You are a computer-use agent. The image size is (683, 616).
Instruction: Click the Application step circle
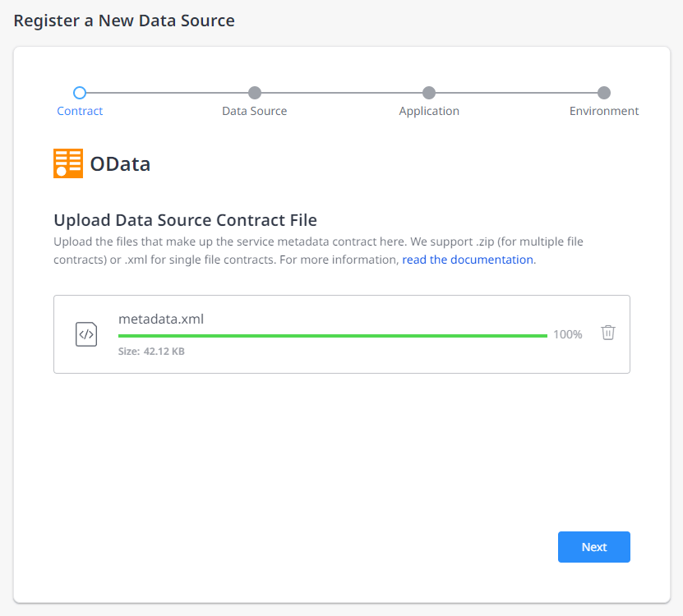pos(429,93)
